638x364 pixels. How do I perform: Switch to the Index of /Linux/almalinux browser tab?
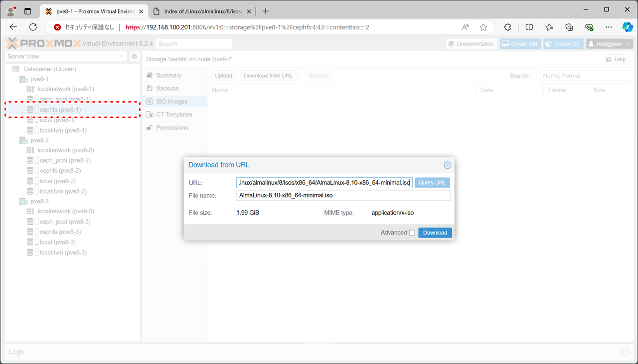tap(202, 11)
